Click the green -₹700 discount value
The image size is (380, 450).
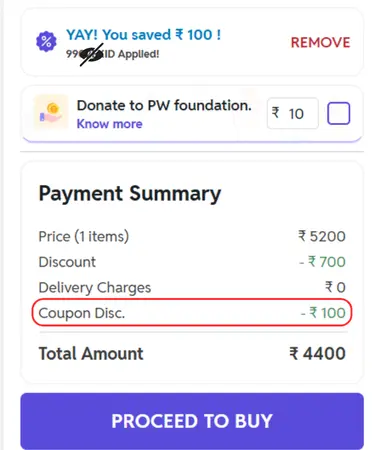[322, 262]
